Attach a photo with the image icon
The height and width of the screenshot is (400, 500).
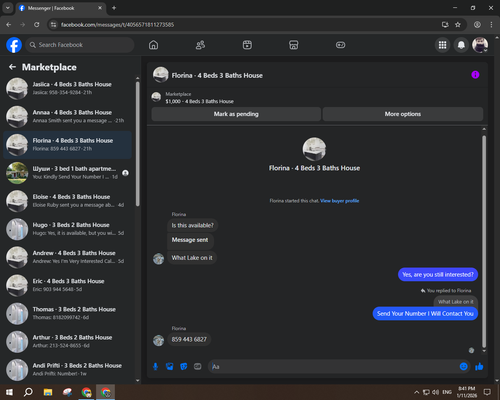[x=169, y=367]
